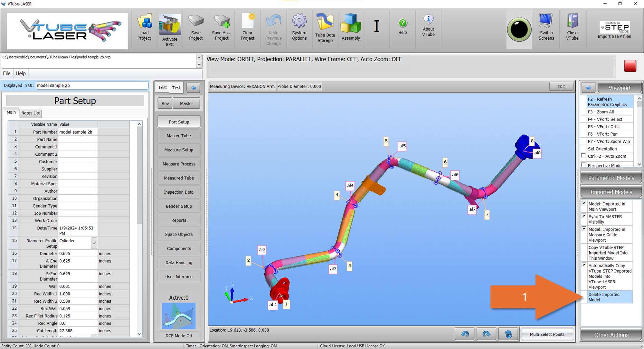The height and width of the screenshot is (349, 644).
Task: Click the DCP mode thumbnail image
Action: 179,316
